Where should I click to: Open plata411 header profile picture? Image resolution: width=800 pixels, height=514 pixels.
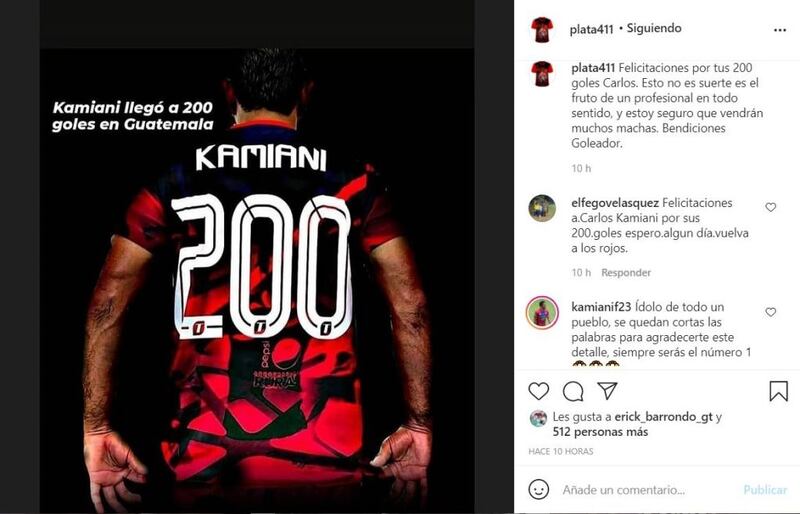point(542,30)
